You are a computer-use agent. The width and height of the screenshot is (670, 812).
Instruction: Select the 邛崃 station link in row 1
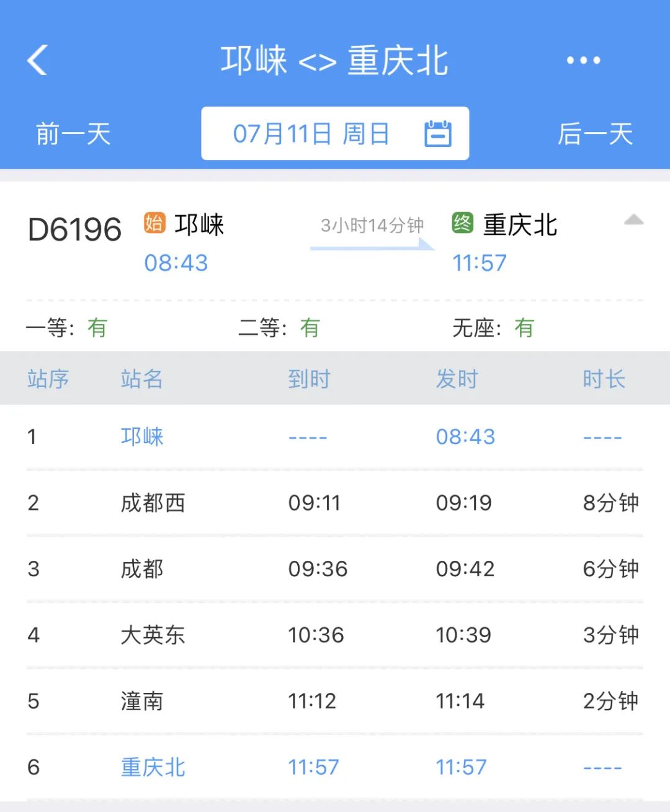point(142,437)
